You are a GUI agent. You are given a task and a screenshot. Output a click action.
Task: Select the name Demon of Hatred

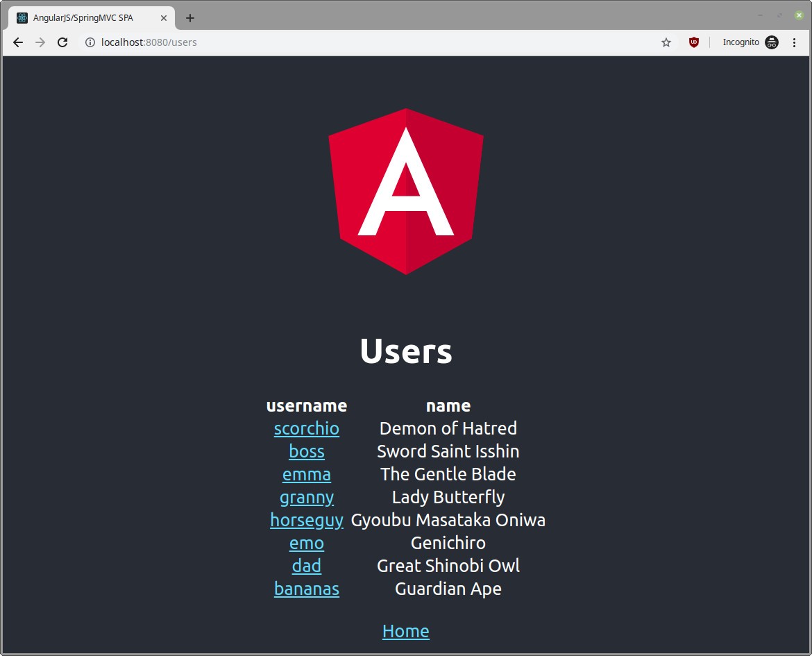448,428
